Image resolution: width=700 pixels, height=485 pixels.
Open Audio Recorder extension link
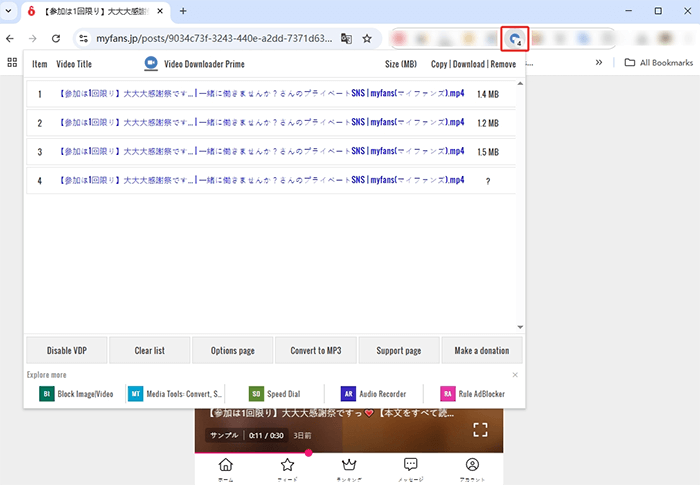tap(373, 394)
